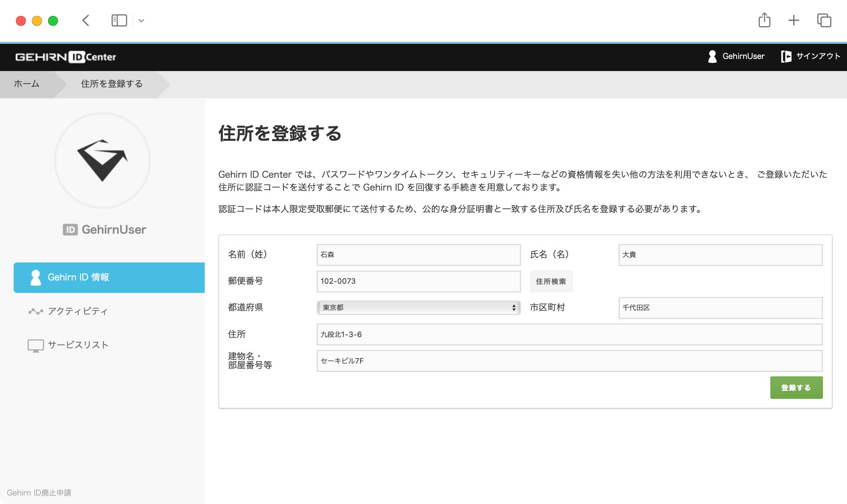Click the Safari back arrow icon
This screenshot has height=504, width=847.
(x=86, y=20)
